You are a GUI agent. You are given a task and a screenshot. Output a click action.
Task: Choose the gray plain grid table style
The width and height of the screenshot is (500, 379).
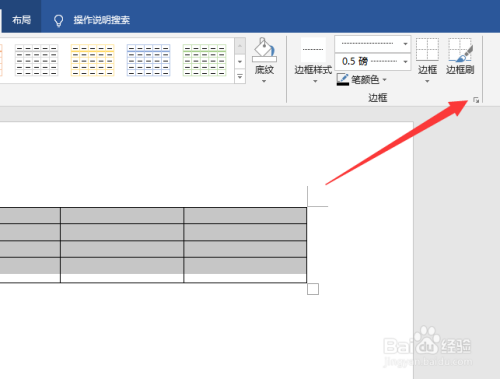(36, 60)
